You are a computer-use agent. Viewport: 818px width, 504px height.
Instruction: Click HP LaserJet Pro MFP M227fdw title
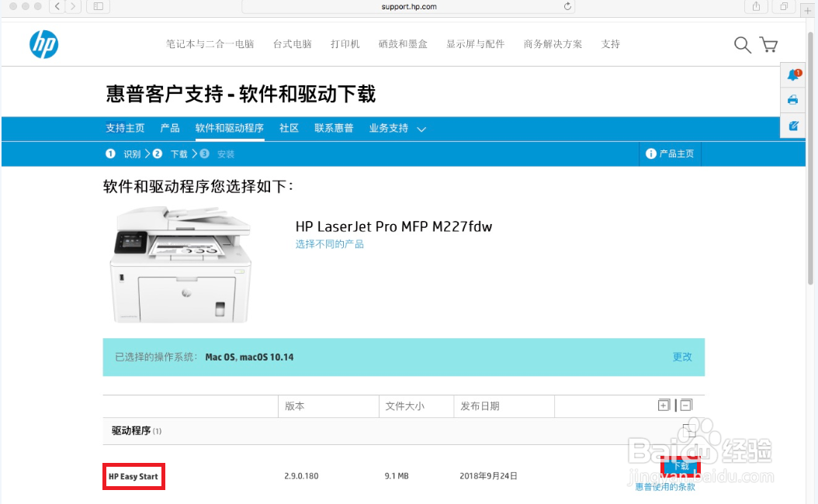(394, 226)
